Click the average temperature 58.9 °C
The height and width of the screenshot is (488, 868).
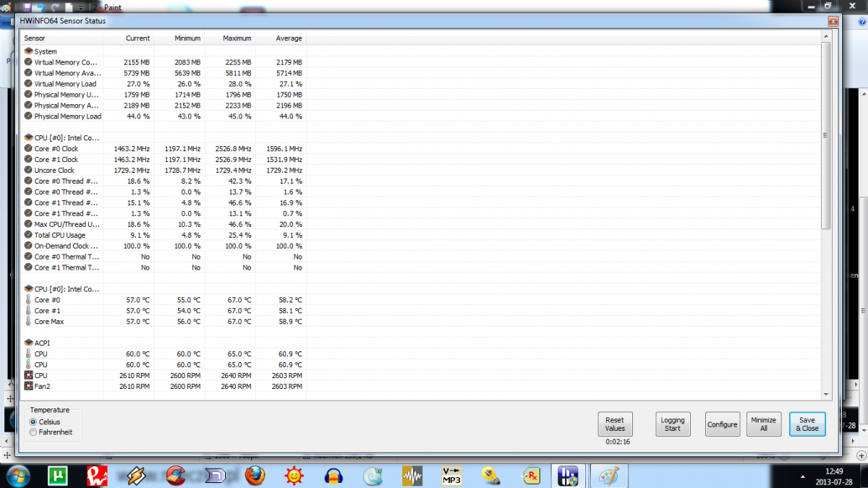click(289, 322)
